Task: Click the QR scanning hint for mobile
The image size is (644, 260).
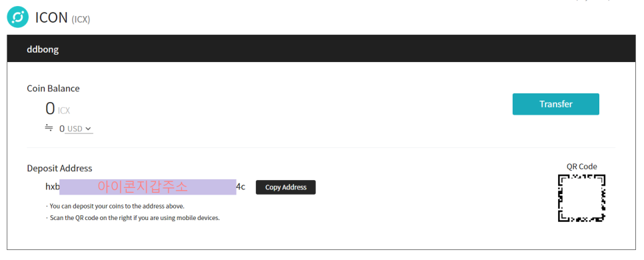Action: pyautogui.click(x=133, y=218)
